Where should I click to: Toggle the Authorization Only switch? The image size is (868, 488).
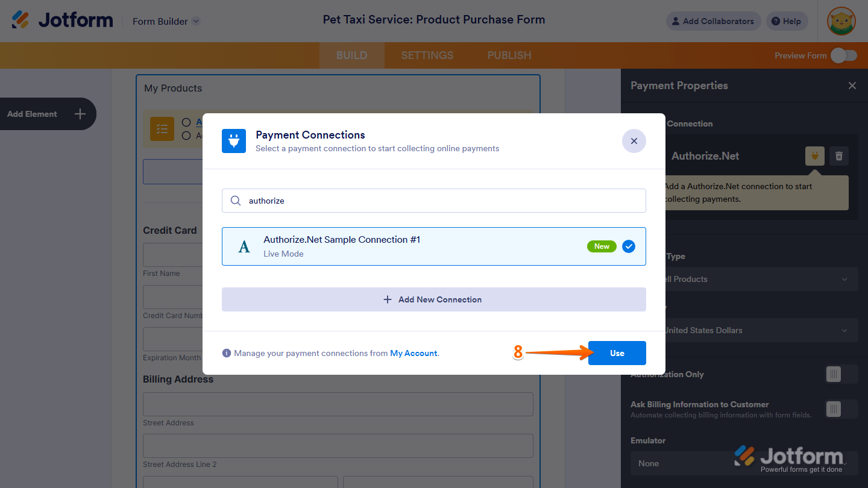coord(840,374)
